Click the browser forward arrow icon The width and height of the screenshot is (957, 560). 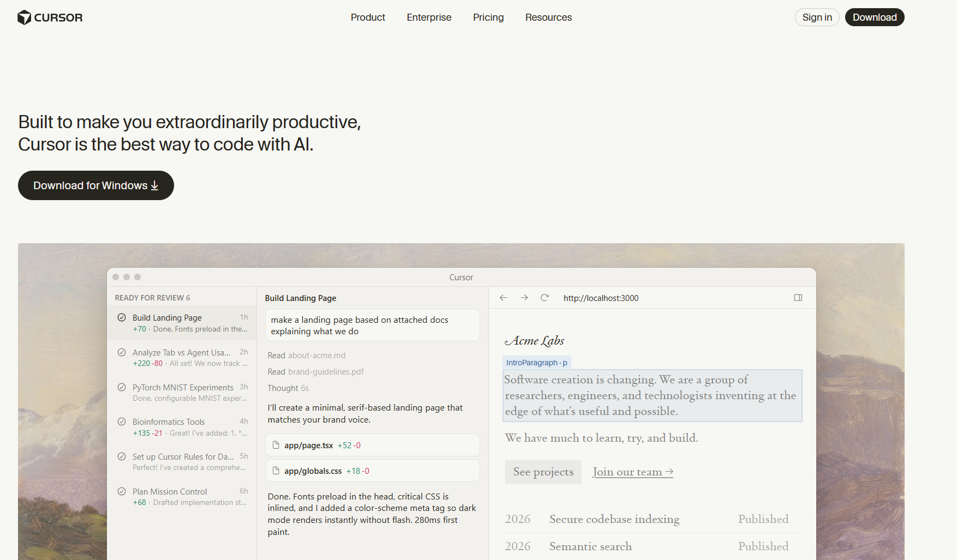(524, 298)
